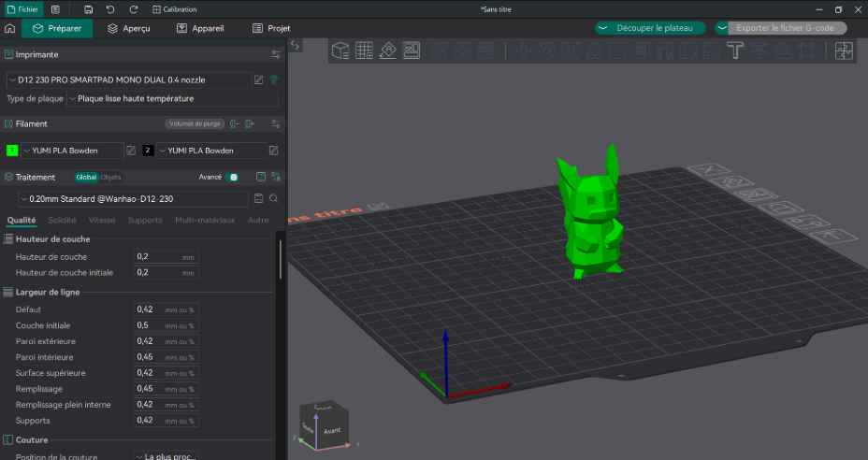Click the remove filament icon
The image size is (868, 460).
coord(235,124)
